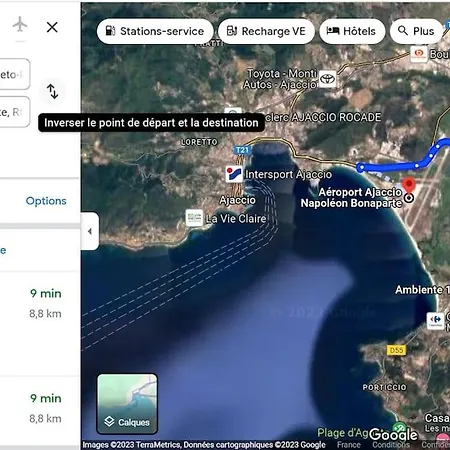Screen dimensions: 450x450
Task: Close the directions panel with X
Action: [52, 27]
